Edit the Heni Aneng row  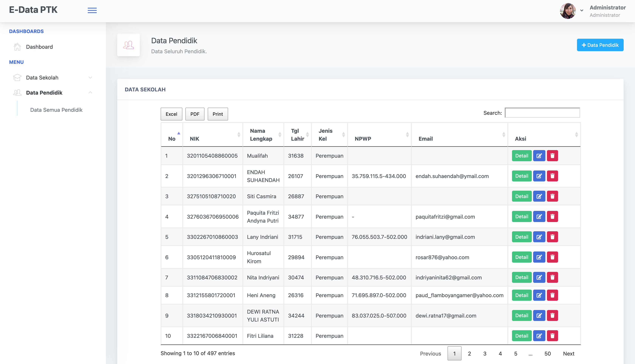[539, 295]
